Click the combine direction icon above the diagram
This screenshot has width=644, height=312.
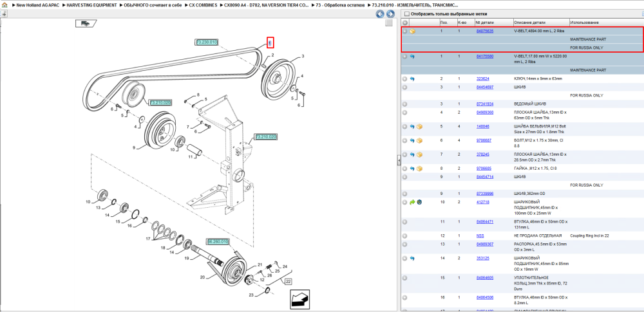pyautogui.click(x=86, y=23)
